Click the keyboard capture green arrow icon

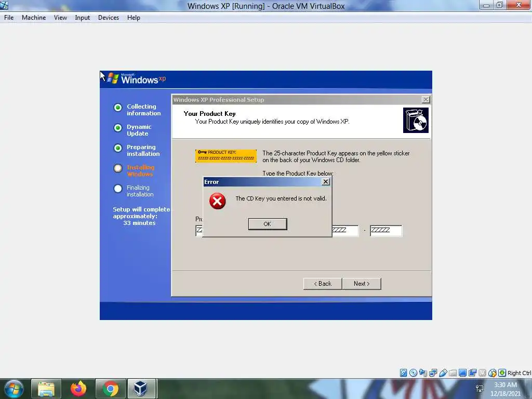(502, 373)
